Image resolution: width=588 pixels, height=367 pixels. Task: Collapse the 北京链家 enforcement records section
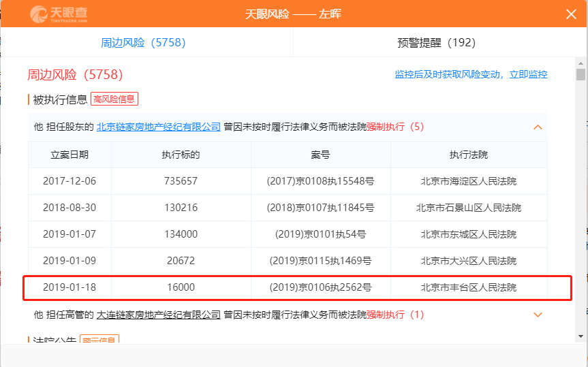click(x=538, y=127)
